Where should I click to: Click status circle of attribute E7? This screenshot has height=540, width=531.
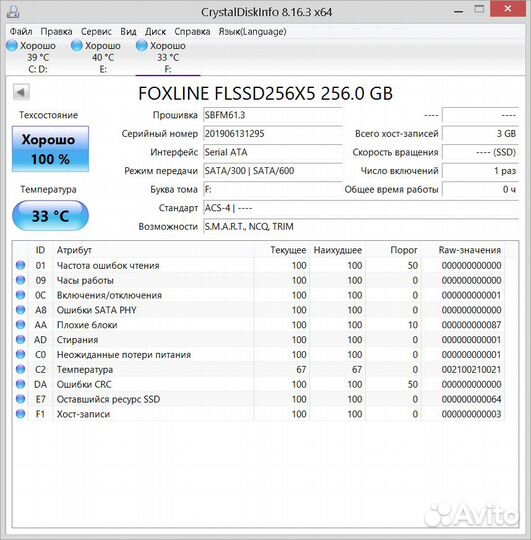pyautogui.click(x=21, y=399)
